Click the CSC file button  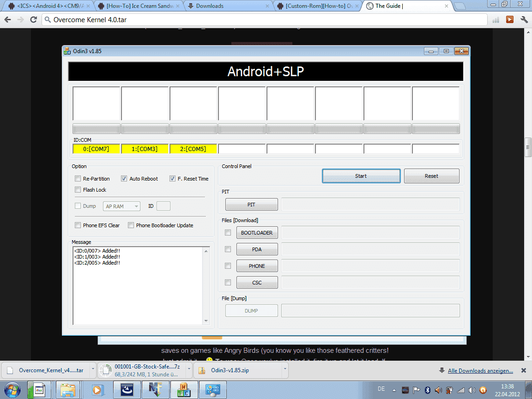click(x=257, y=283)
